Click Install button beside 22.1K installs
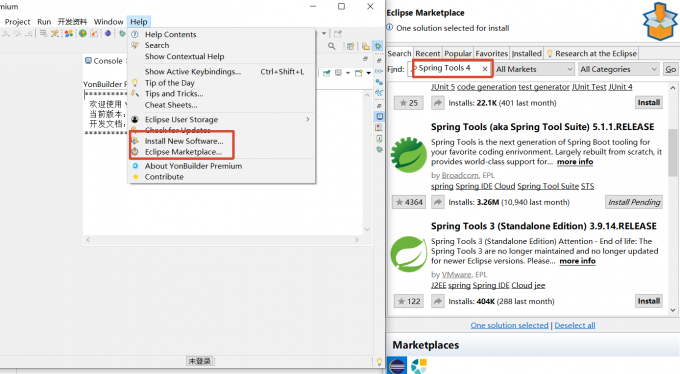Image resolution: width=680 pixels, height=374 pixels. (649, 102)
